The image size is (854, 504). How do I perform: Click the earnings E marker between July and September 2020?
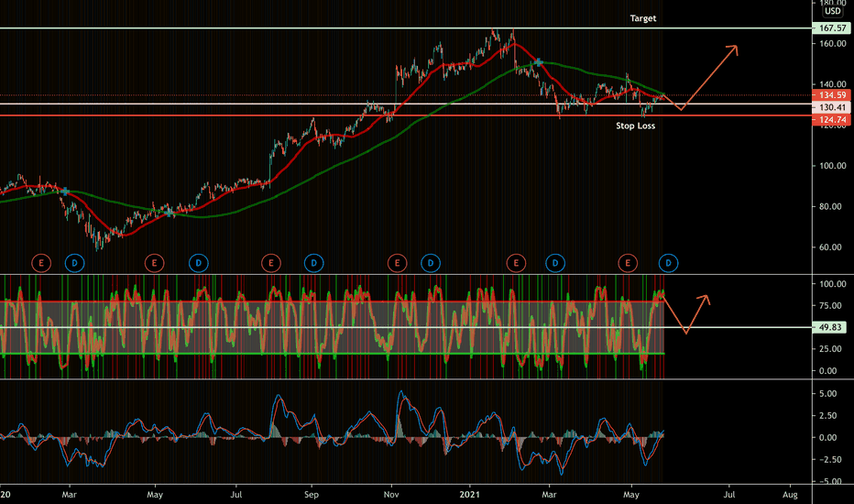(270, 264)
